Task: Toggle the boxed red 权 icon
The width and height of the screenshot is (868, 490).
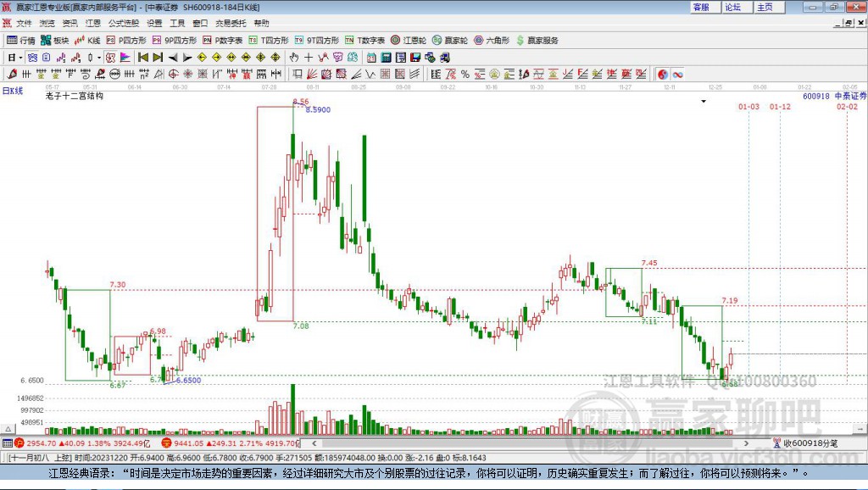Action: click(x=111, y=58)
